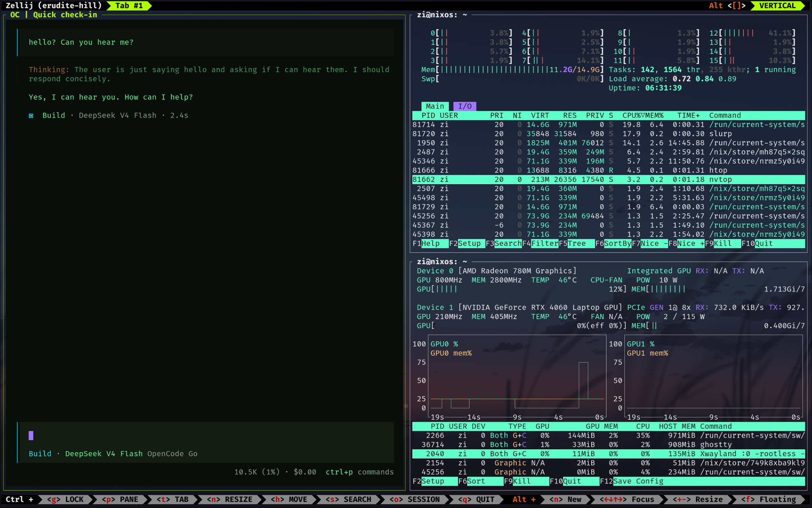
Task: Click Ctrl n RESIZE mode in Zellij bar
Action: point(230,500)
